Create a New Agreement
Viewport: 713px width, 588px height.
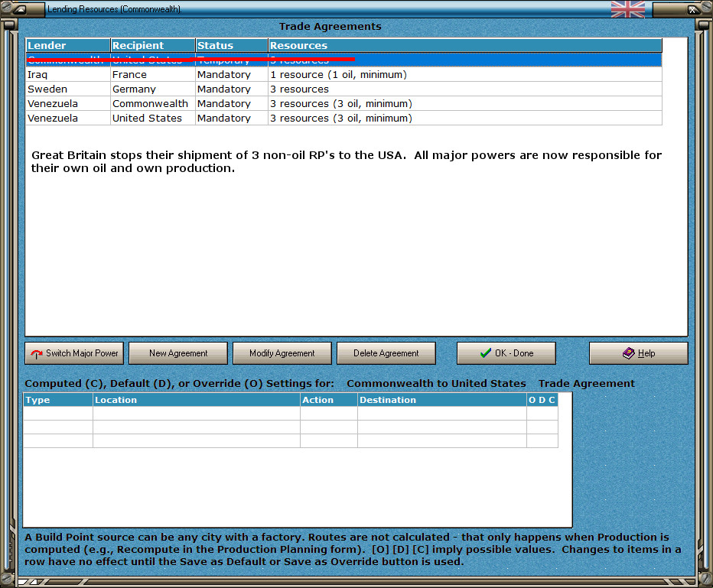coord(178,353)
